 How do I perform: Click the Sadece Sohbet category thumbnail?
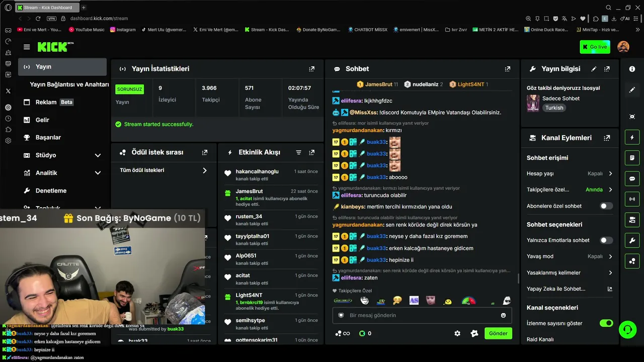pyautogui.click(x=533, y=103)
